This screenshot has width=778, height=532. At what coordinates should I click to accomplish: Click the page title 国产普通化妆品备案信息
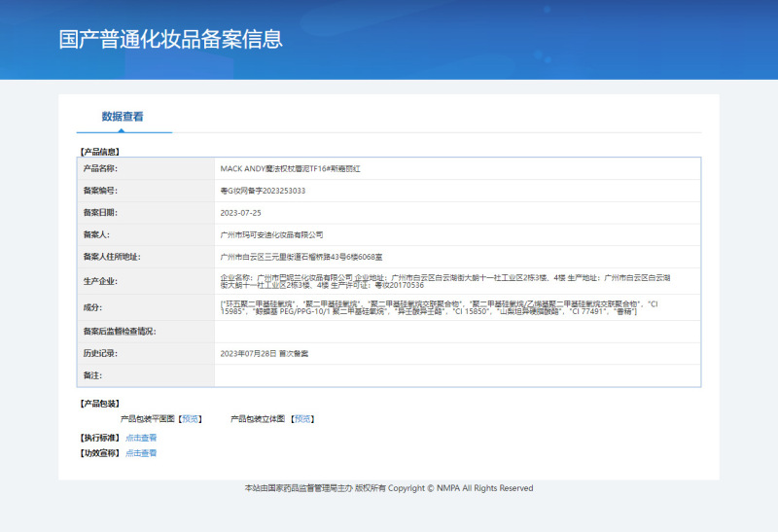point(171,39)
